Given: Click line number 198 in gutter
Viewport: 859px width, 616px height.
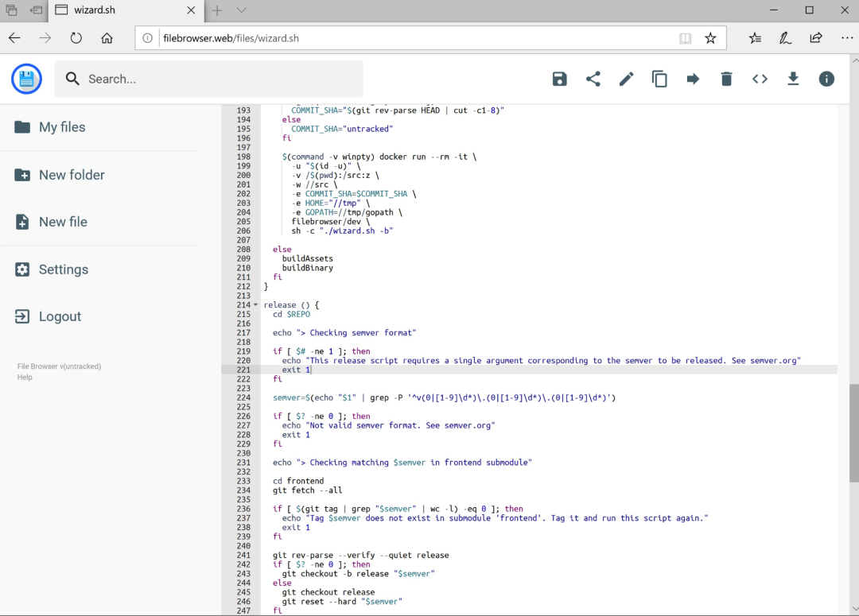Looking at the screenshot, I should (x=243, y=157).
